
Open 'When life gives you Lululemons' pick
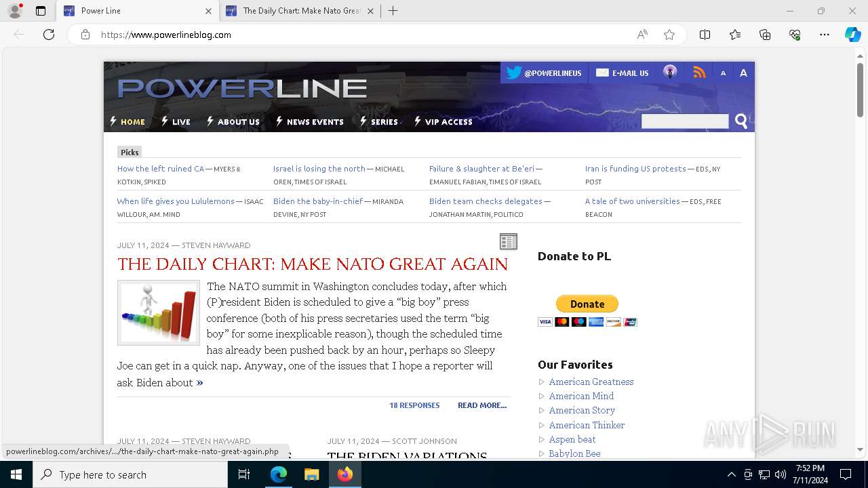point(176,201)
